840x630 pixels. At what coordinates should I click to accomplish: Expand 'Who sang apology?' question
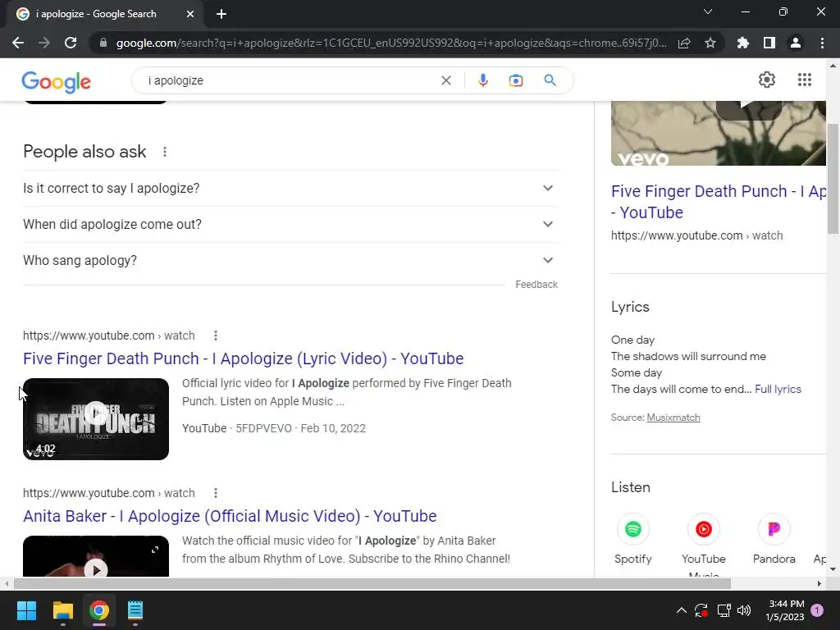(x=290, y=260)
